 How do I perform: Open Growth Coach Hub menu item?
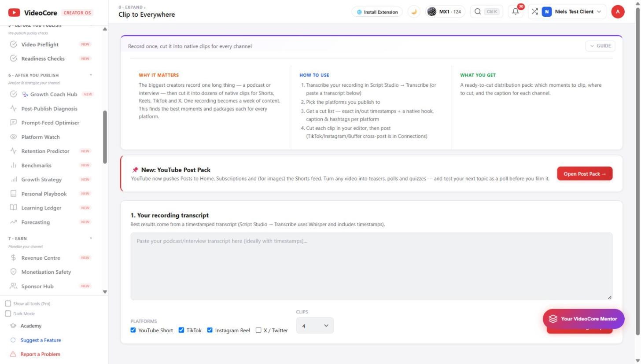tap(52, 94)
